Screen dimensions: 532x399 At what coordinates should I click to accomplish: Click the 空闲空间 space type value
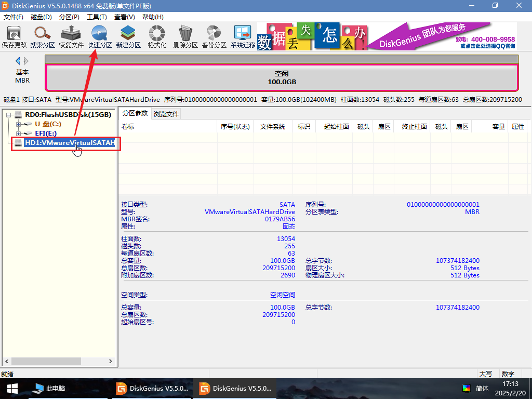pos(282,295)
